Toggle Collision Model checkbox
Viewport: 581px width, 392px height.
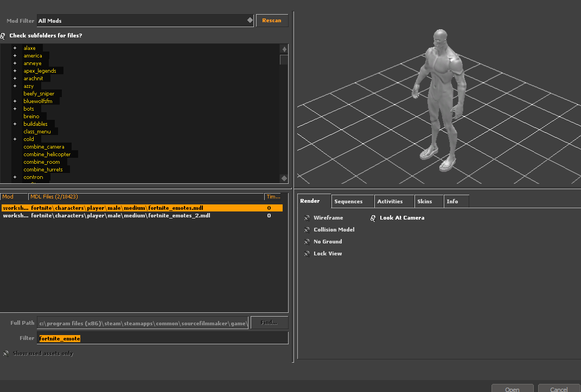click(308, 230)
